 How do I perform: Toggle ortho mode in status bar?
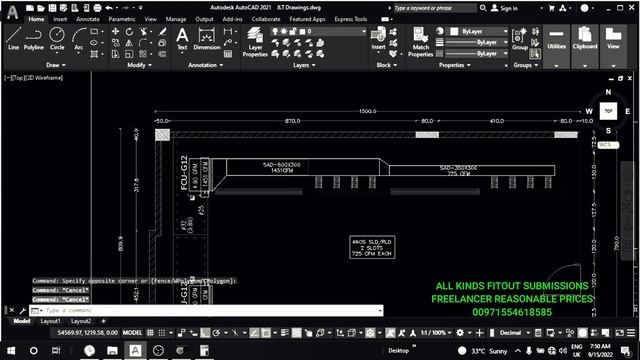coord(205,333)
